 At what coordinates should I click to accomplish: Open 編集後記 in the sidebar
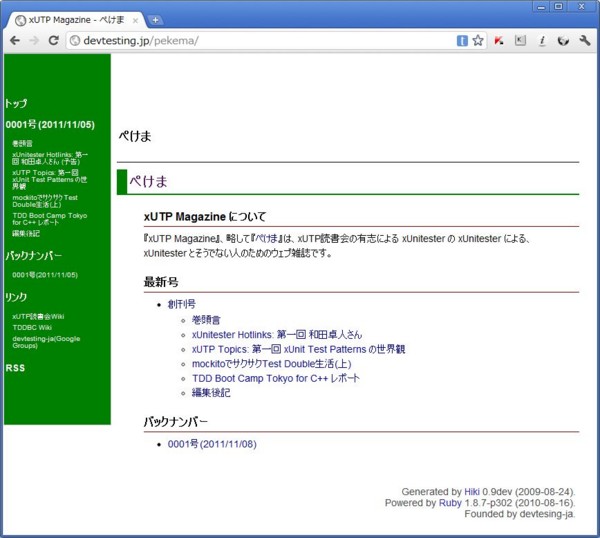26,233
